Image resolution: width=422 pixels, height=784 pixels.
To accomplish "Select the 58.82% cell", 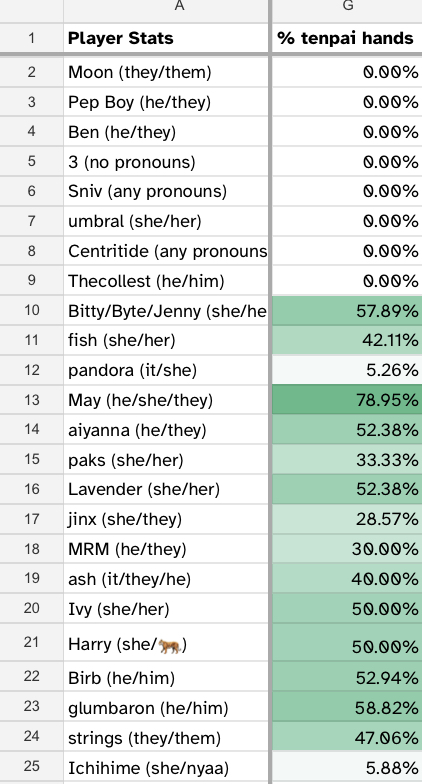I will tap(348, 708).
